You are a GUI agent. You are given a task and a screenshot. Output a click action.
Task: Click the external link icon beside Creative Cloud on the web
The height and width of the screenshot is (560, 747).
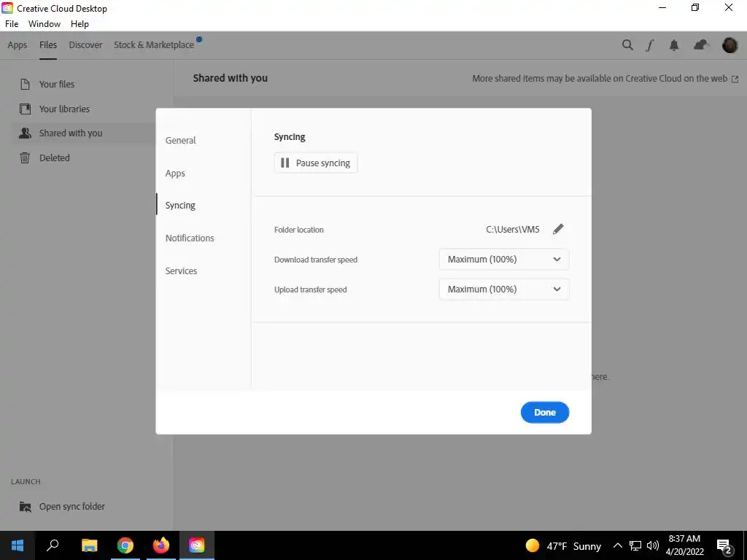click(x=735, y=79)
